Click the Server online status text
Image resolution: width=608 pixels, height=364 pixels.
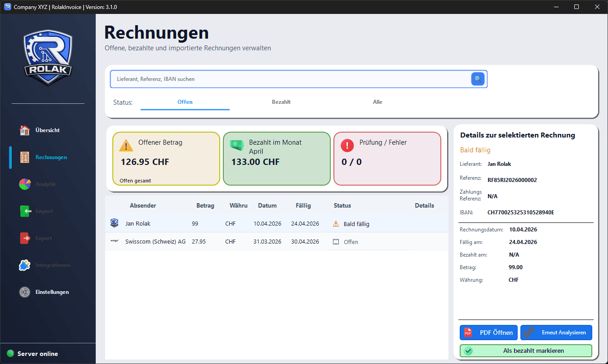(38, 354)
